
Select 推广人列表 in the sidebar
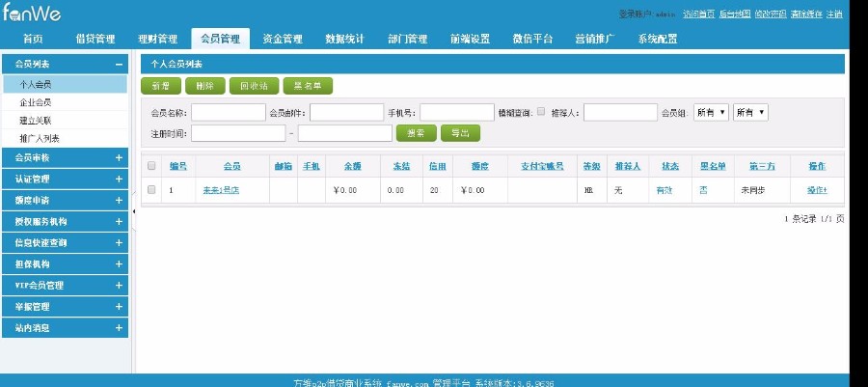click(x=65, y=138)
